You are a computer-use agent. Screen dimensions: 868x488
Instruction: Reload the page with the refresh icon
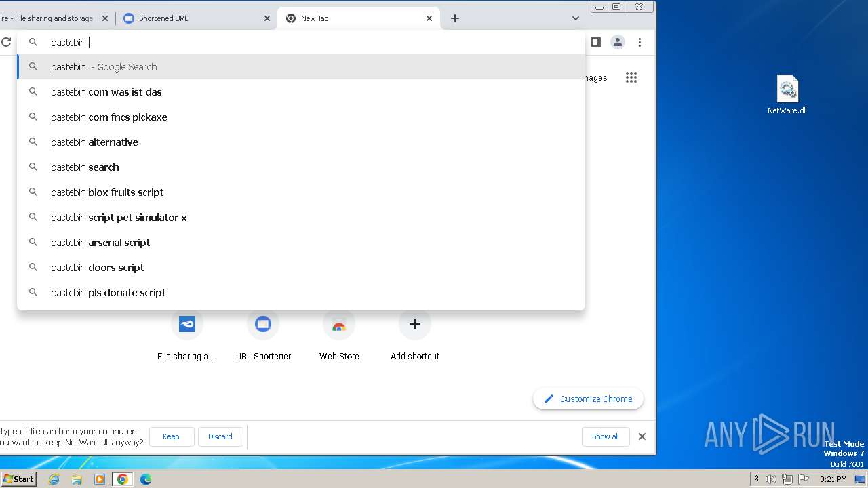[x=6, y=42]
